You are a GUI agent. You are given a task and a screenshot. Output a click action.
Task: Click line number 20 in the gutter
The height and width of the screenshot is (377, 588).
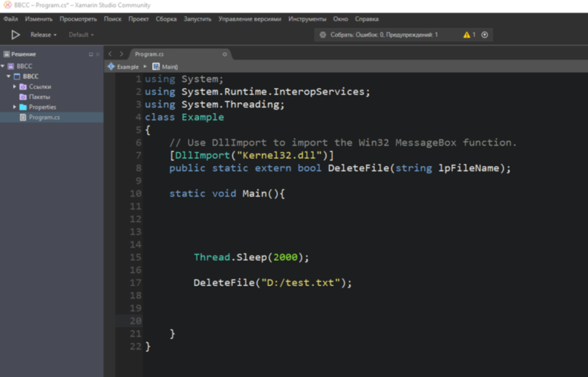tap(135, 321)
